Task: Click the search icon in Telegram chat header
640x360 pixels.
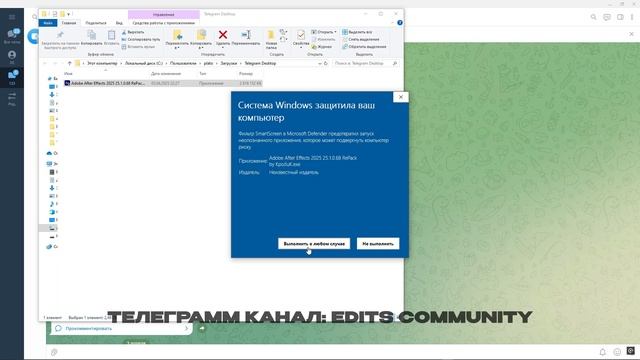Action: [x=593, y=17]
